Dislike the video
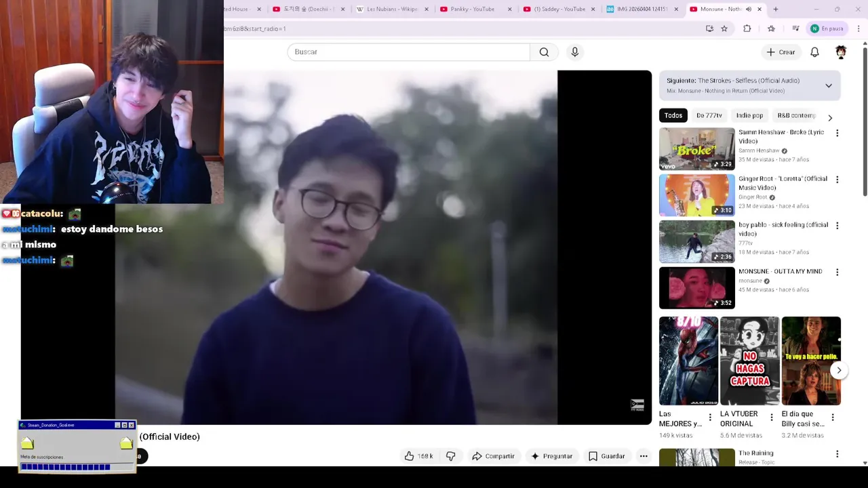The image size is (868, 488). coord(450,456)
